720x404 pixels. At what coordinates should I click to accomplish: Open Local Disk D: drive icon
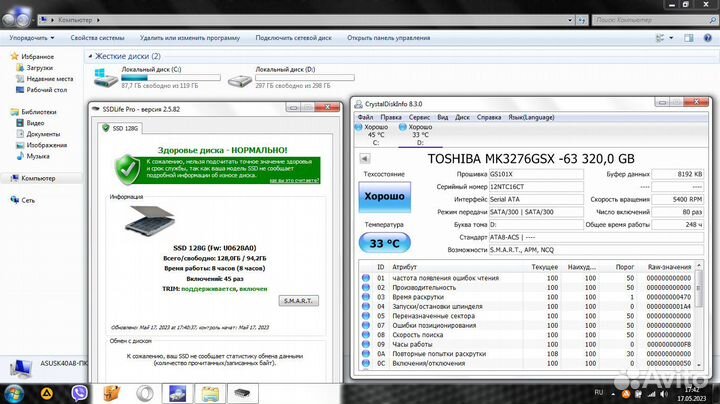point(240,79)
